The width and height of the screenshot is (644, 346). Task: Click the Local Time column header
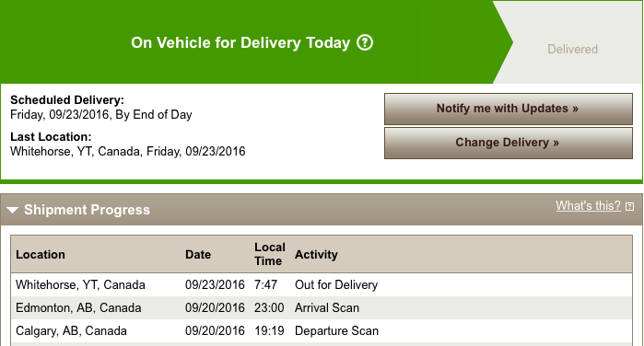[269, 254]
